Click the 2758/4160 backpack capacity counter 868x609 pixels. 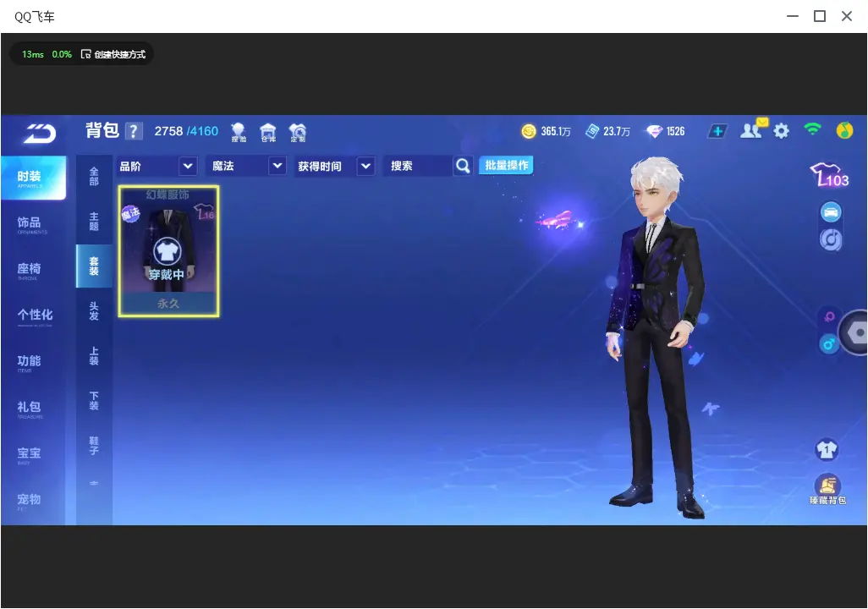[x=186, y=131]
